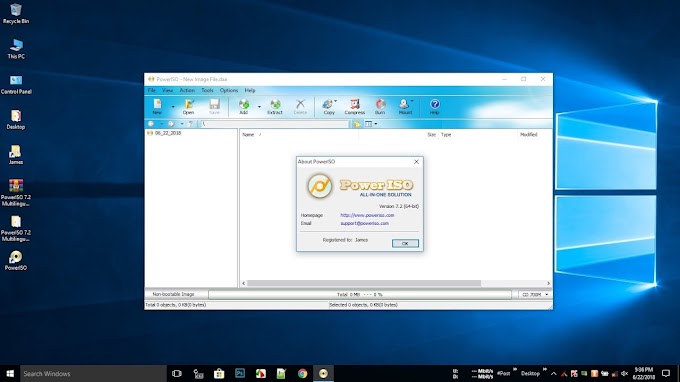Viewport: 680px width, 382px height.
Task: Open the Options menu
Action: 229,91
